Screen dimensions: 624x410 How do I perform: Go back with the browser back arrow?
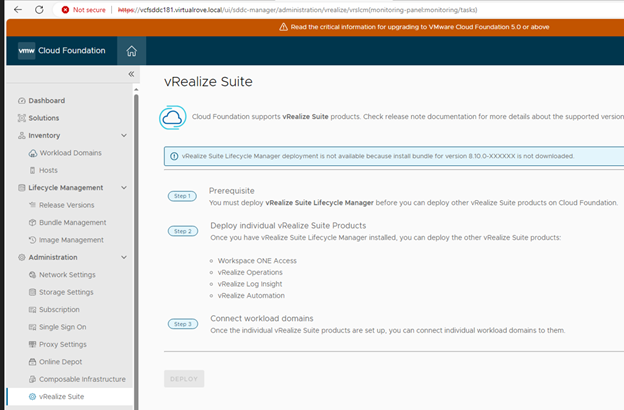[x=18, y=10]
